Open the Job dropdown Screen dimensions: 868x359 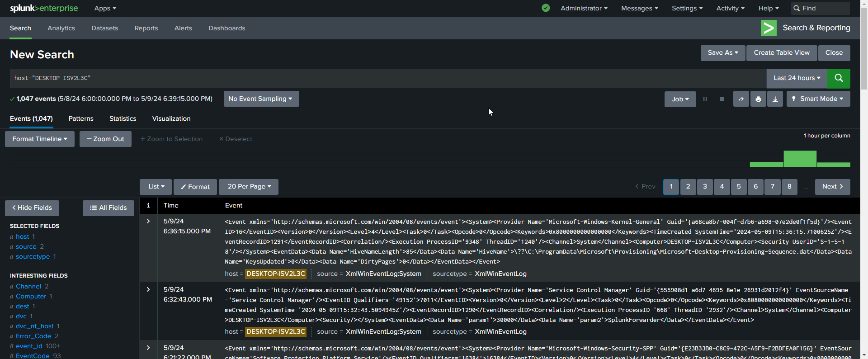[x=680, y=99]
